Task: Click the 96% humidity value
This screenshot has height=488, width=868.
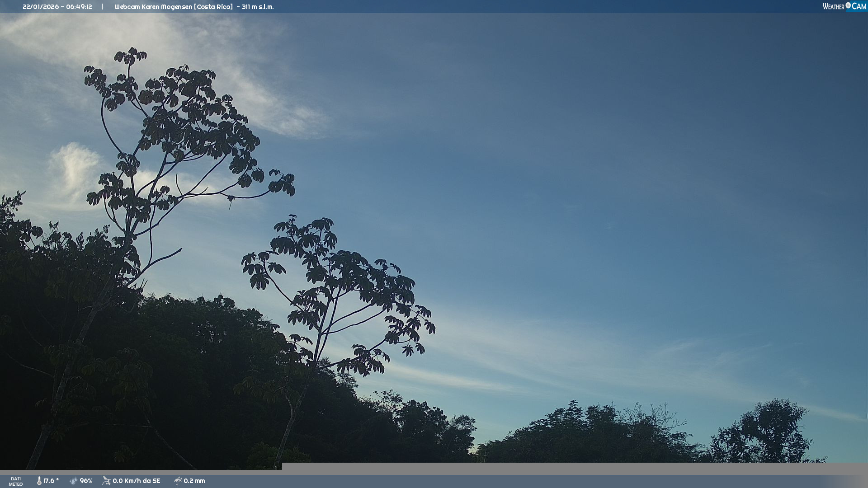Action: [86, 481]
